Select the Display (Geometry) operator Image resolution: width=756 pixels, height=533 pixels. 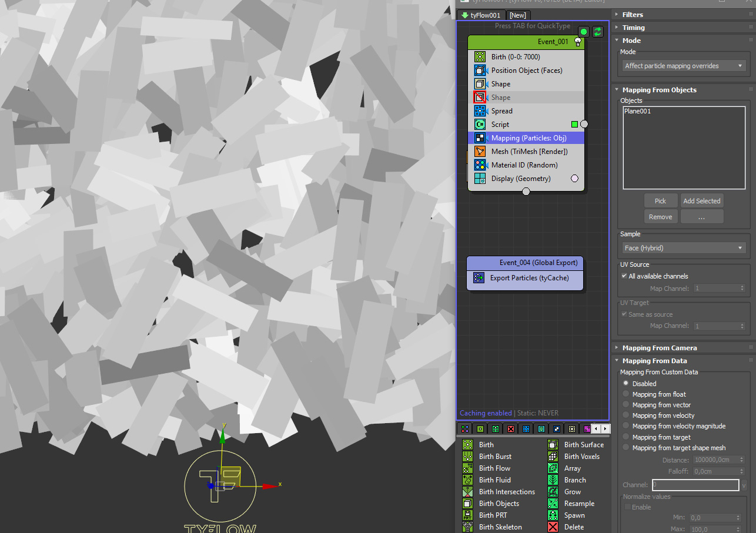(526, 179)
